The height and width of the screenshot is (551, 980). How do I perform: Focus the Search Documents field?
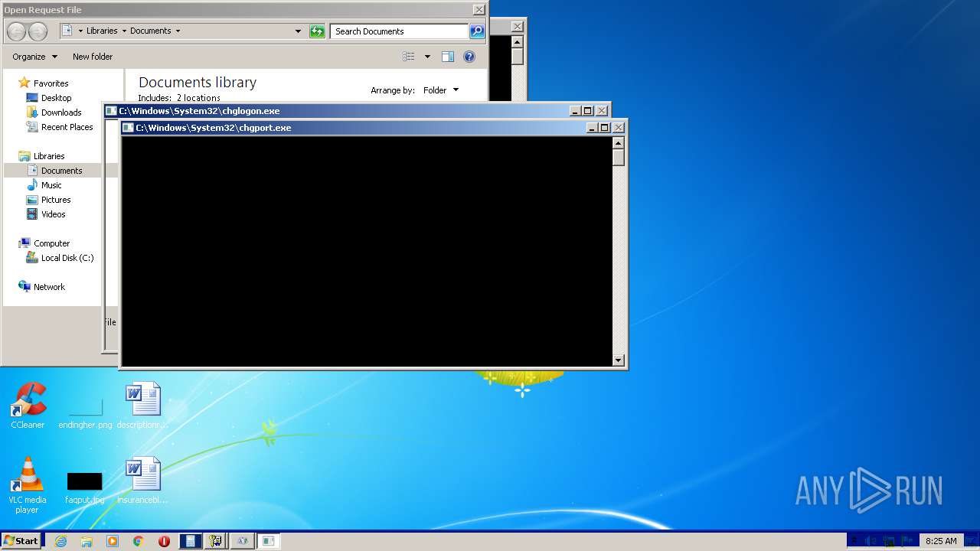click(399, 31)
